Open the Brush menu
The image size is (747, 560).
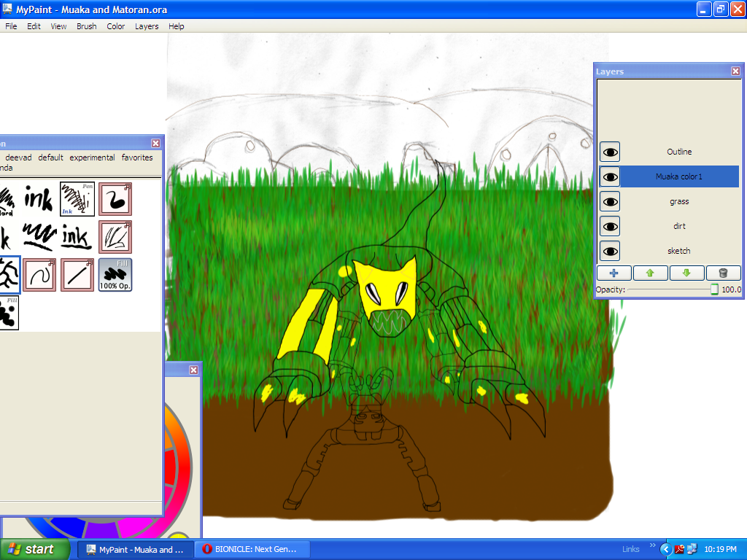[86, 26]
